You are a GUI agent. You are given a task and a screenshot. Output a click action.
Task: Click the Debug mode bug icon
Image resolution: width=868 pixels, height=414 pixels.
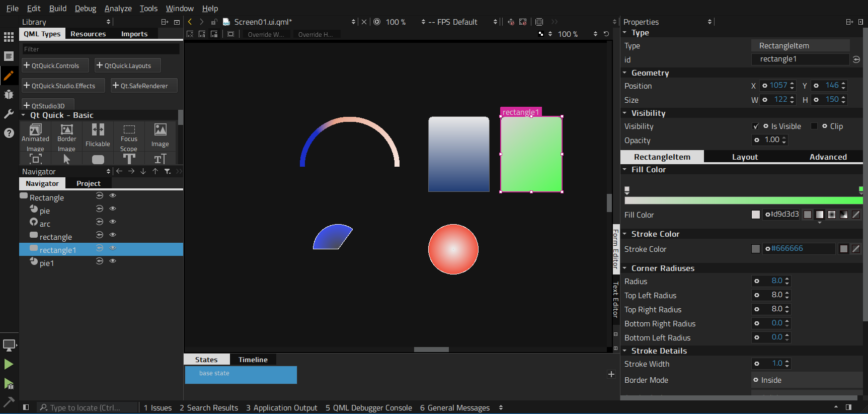(x=9, y=94)
